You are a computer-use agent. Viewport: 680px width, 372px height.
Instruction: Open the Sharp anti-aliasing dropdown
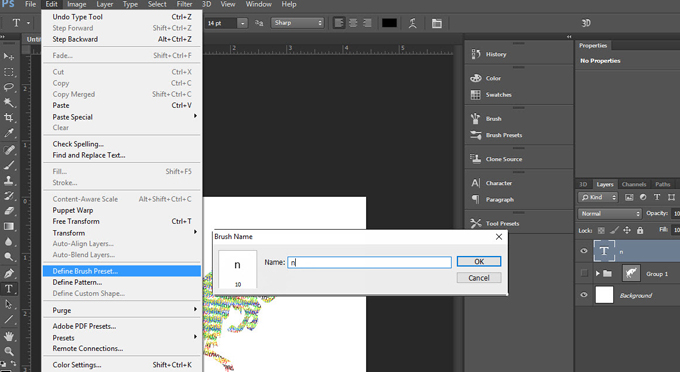pyautogui.click(x=298, y=23)
